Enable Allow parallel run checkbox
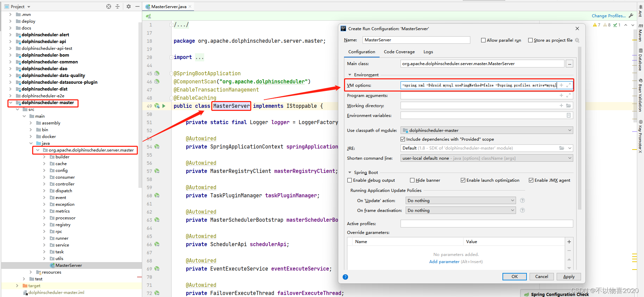Screen dimensions: 644x297 pos(483,40)
